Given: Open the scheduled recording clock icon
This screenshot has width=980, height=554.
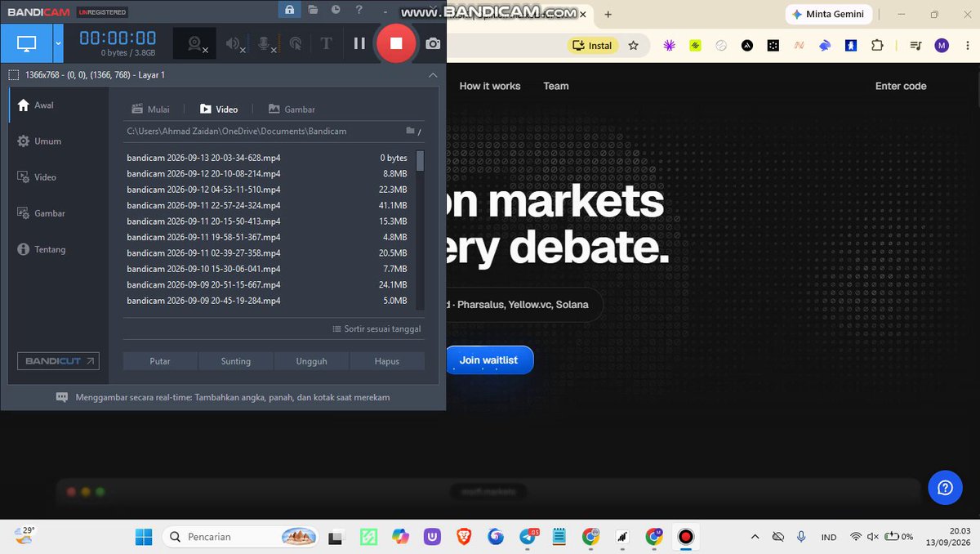Looking at the screenshot, I should click(336, 10).
